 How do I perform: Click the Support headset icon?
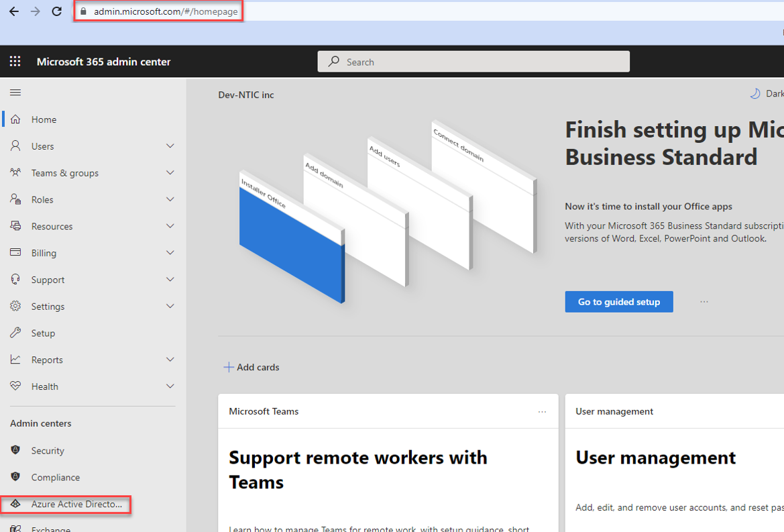pyautogui.click(x=15, y=280)
